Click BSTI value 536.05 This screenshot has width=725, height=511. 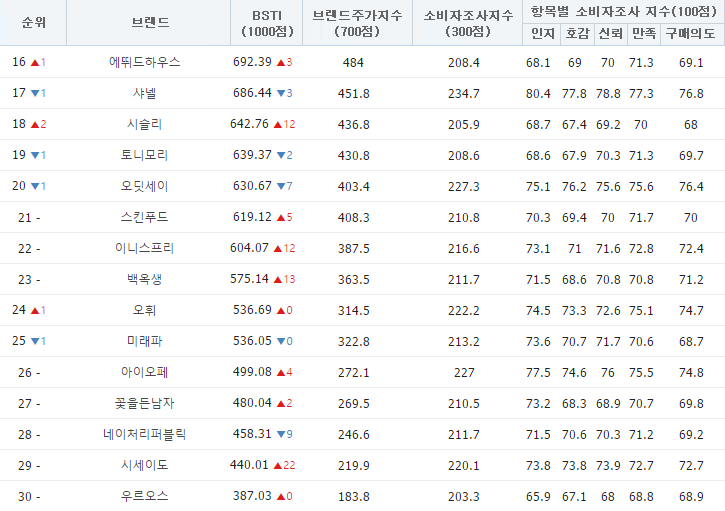[x=252, y=341]
